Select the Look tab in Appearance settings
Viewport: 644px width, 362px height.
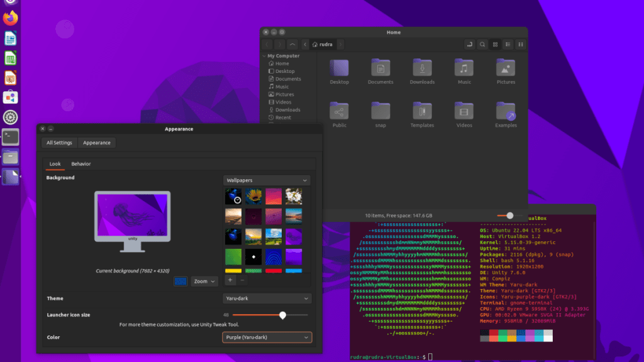point(55,163)
